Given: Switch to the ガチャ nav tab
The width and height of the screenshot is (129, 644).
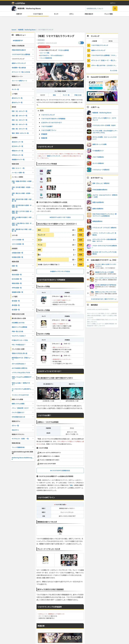Looking at the screenshot, I should click(x=71, y=14).
